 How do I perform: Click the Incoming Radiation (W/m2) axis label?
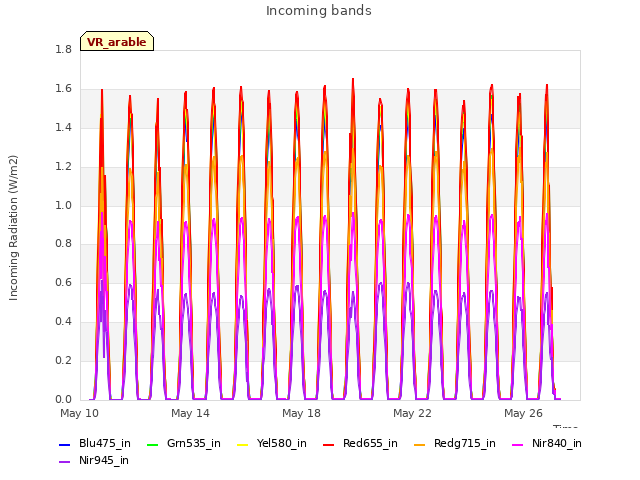pos(13,228)
